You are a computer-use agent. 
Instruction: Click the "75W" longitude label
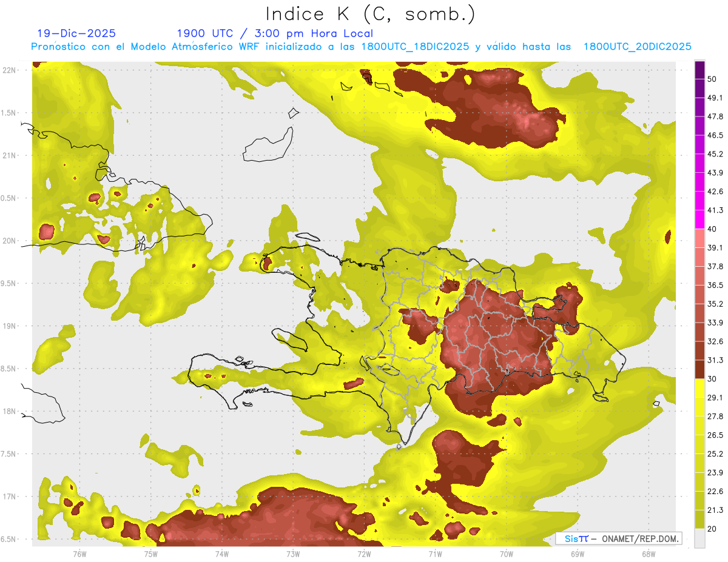pyautogui.click(x=150, y=554)
